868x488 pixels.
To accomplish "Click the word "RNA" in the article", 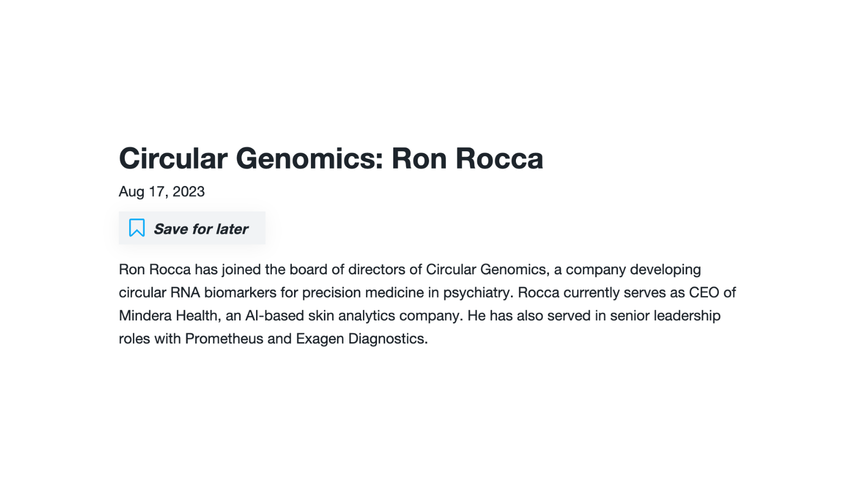I will tap(185, 292).
